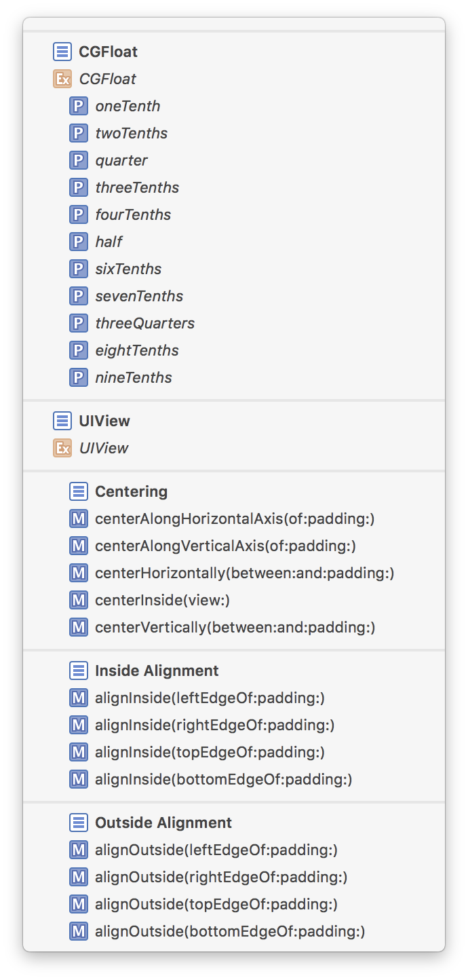The image size is (468, 980).
Task: Select centerAlongHorizontalAxis(of:padding:) method
Action: pyautogui.click(x=235, y=519)
